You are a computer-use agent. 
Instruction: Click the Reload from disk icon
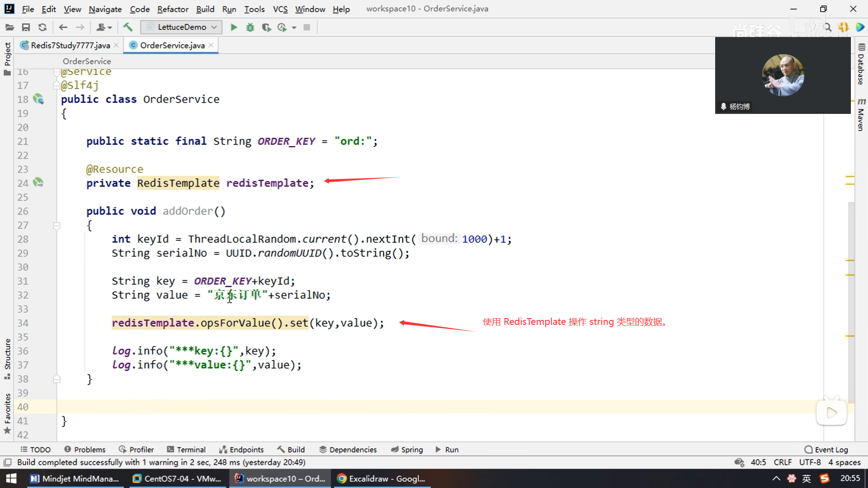tap(42, 27)
